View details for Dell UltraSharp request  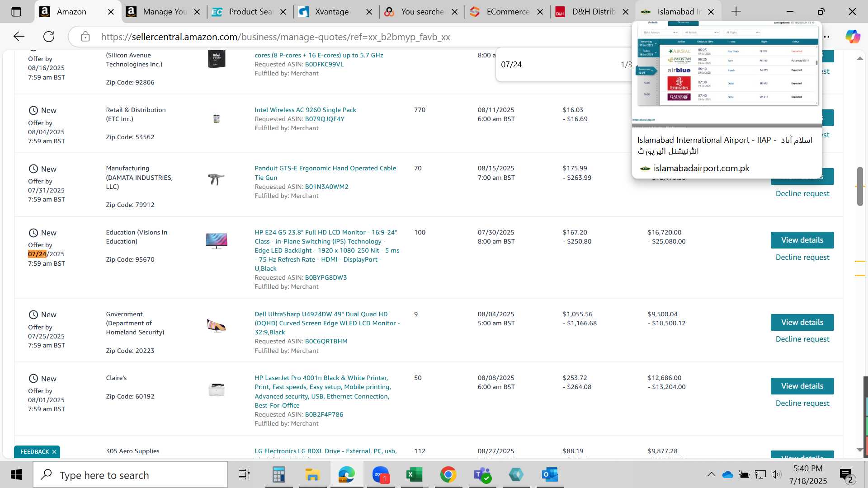click(x=802, y=322)
